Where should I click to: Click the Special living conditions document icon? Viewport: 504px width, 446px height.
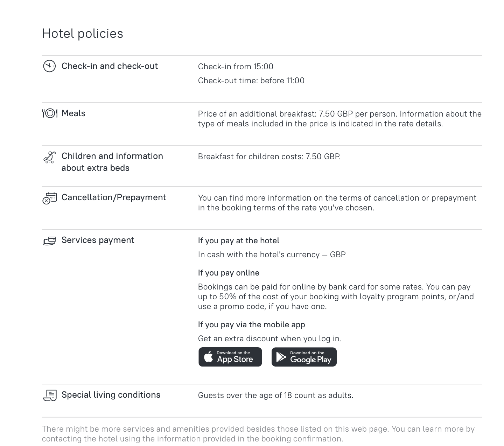click(x=49, y=396)
